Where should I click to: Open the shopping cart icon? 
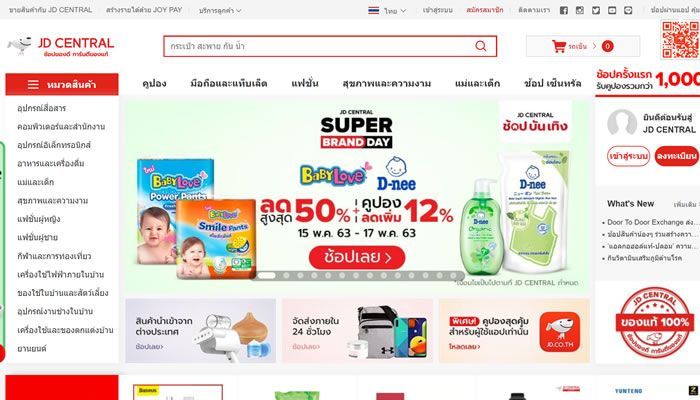coord(559,46)
